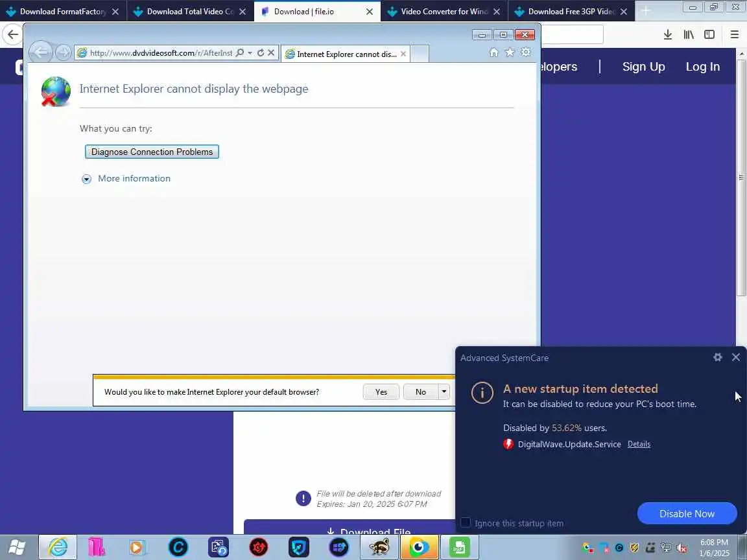The image size is (747, 560).
Task: Click network tray icon
Action: point(666,548)
